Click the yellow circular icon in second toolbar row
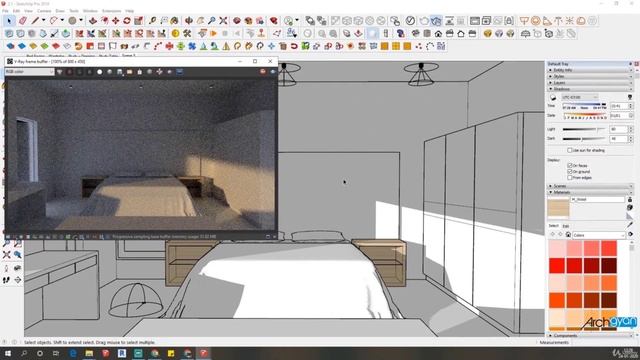This screenshot has width=640, height=360. tap(176, 33)
